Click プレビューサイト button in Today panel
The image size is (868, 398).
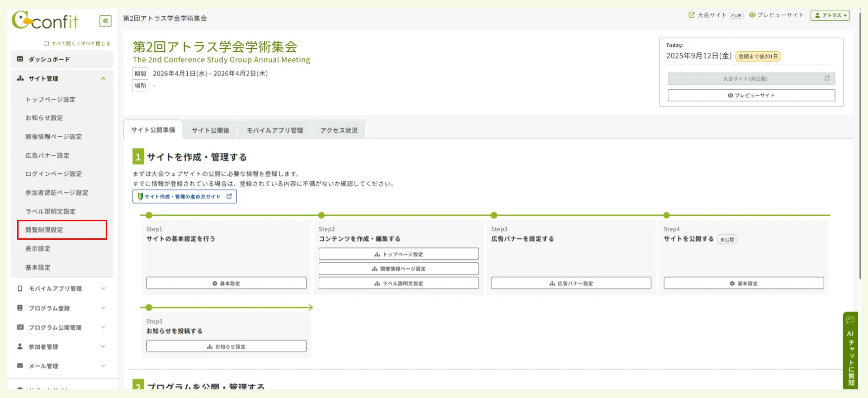pos(751,95)
